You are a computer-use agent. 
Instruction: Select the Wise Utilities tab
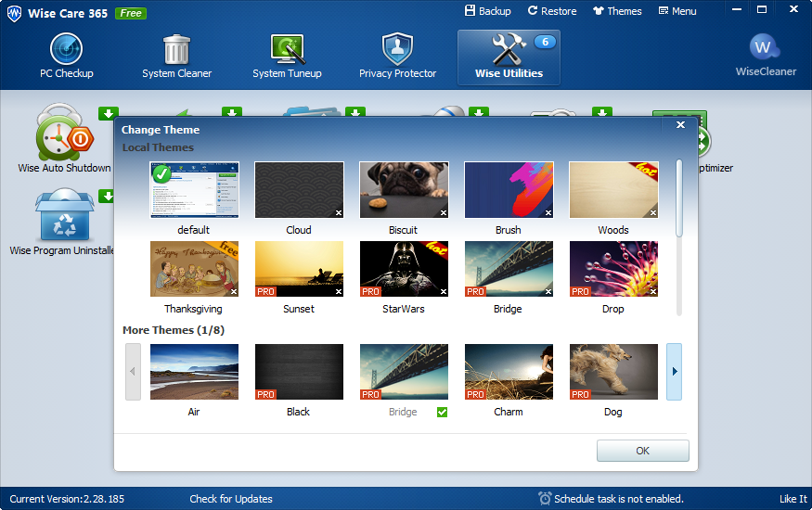[x=509, y=57]
